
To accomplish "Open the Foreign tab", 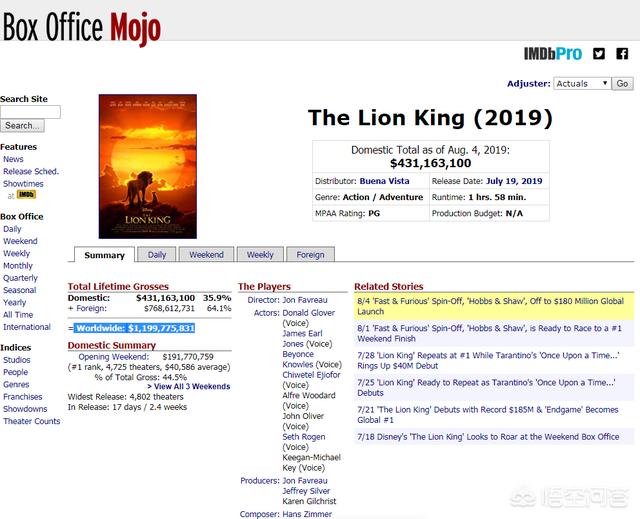I will pyautogui.click(x=310, y=255).
